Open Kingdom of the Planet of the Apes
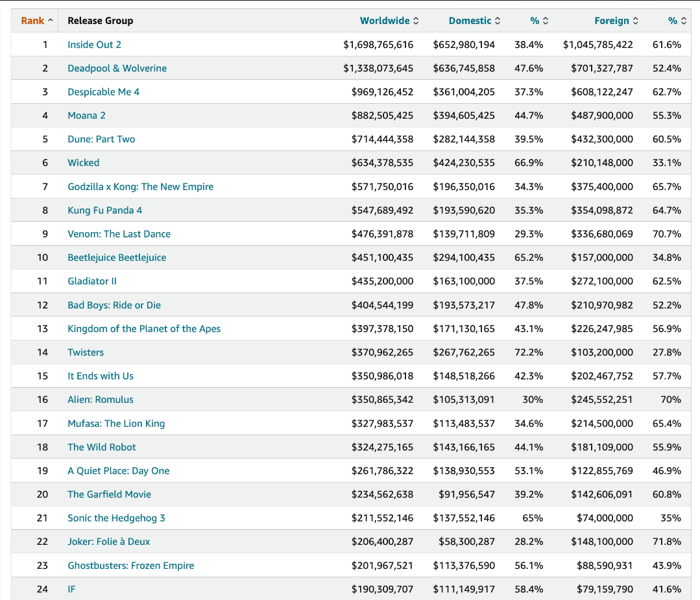The width and height of the screenshot is (700, 600). pos(144,329)
